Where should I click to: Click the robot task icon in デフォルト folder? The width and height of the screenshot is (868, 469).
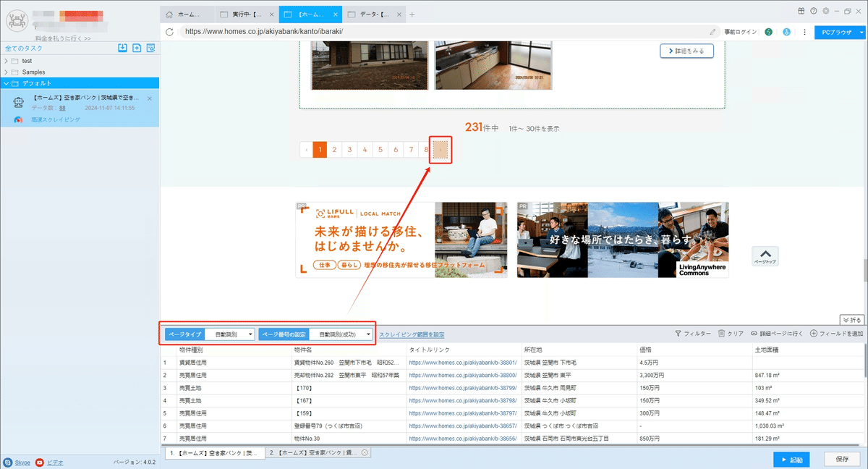tap(20, 102)
